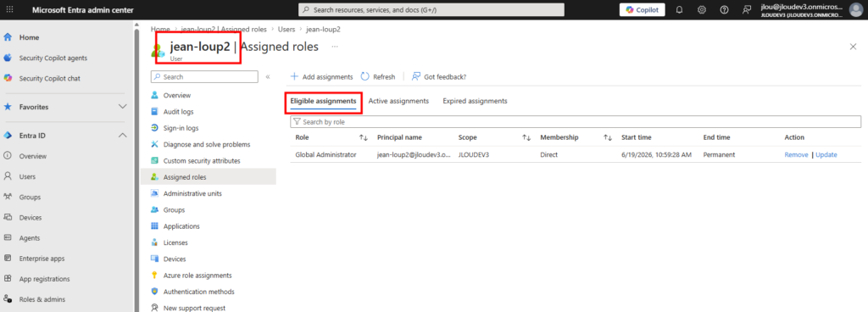The height and width of the screenshot is (312, 868).
Task: Click the Home house icon in sidebar
Action: (8, 37)
